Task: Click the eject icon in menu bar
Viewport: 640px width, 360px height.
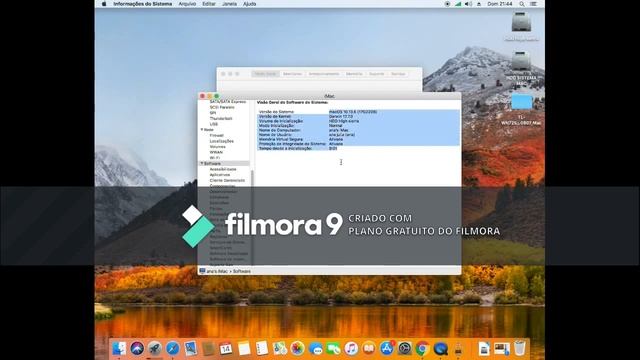Action: tap(479, 4)
